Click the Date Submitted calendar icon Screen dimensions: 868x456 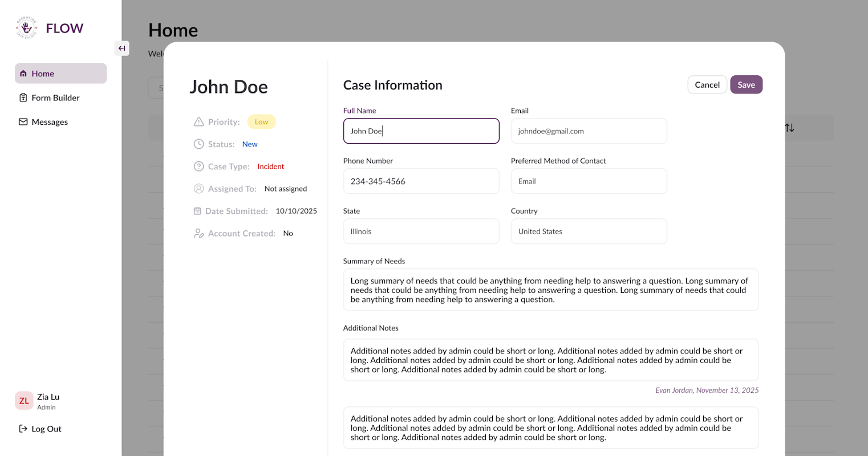pos(197,211)
